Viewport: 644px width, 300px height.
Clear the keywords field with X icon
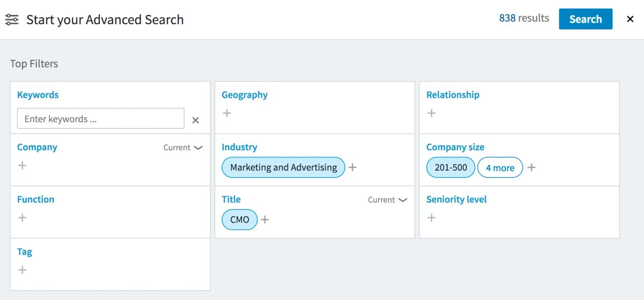tap(195, 120)
